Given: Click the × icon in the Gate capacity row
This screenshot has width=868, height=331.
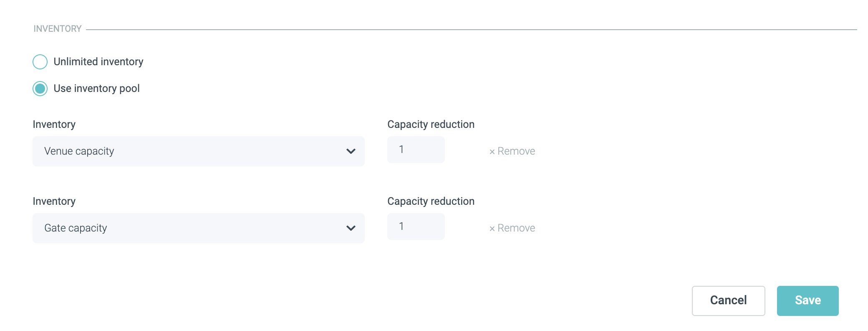Looking at the screenshot, I should [492, 229].
